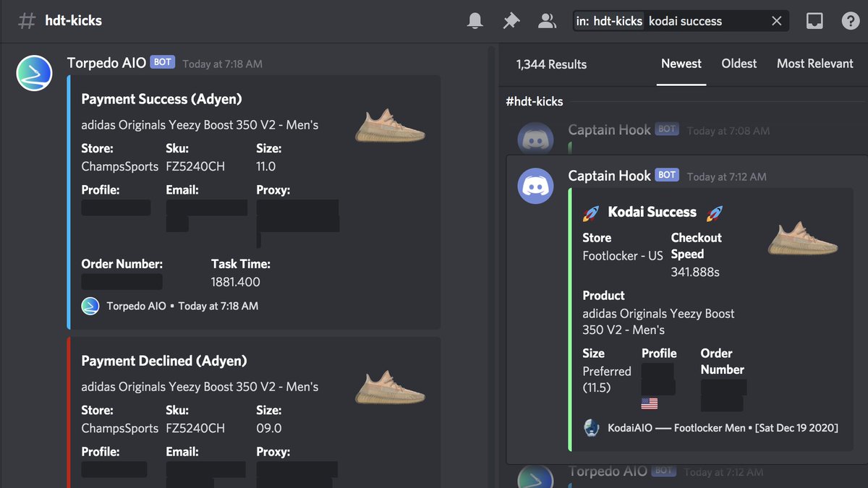Click KodaiAIO Footlocker Men footer text
868x488 pixels.
(x=723, y=428)
